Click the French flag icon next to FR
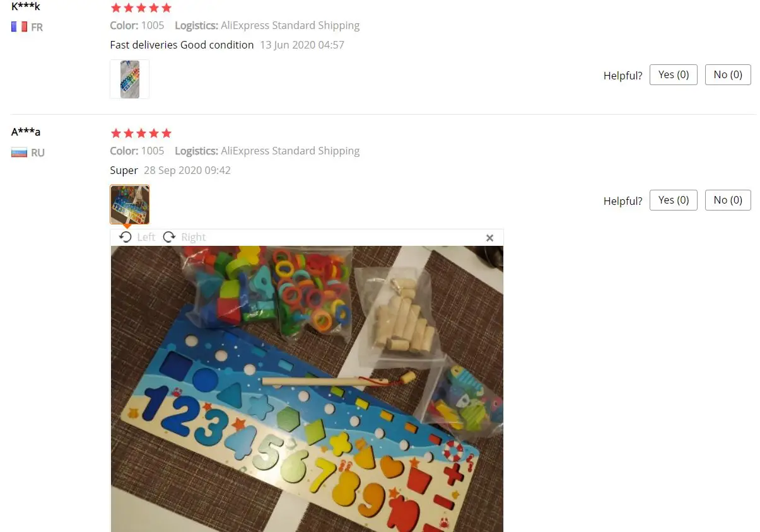Viewport: 760px width, 532px height. [19, 27]
